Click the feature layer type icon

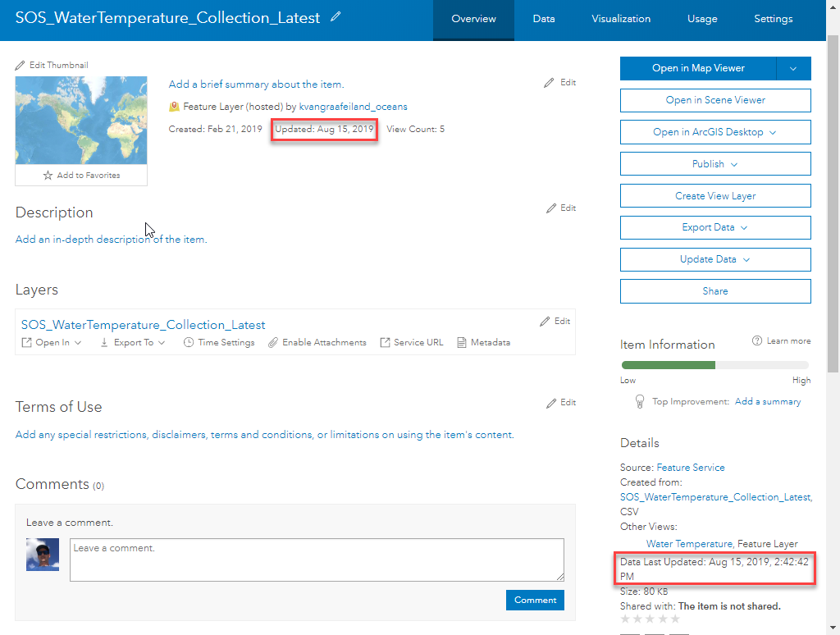pyautogui.click(x=174, y=107)
